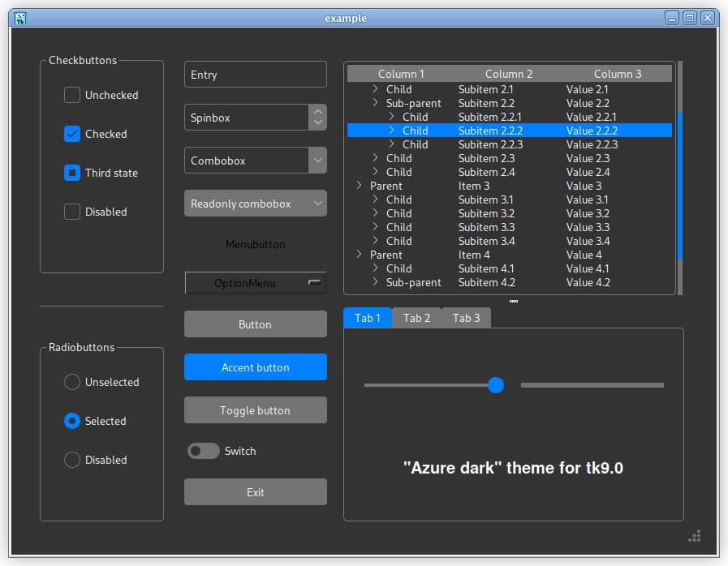
Task: Select the highlighted Subitem 2.2.2 row
Action: point(510,131)
